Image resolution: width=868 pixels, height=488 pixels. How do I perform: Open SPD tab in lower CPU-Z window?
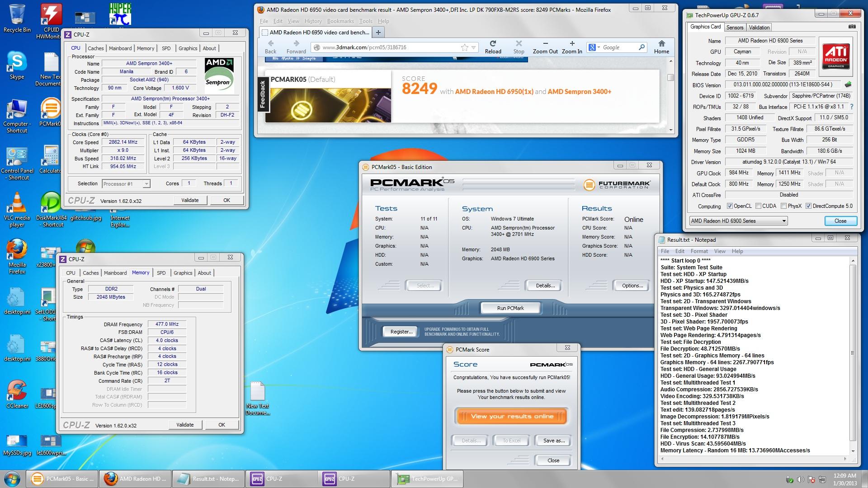161,273
